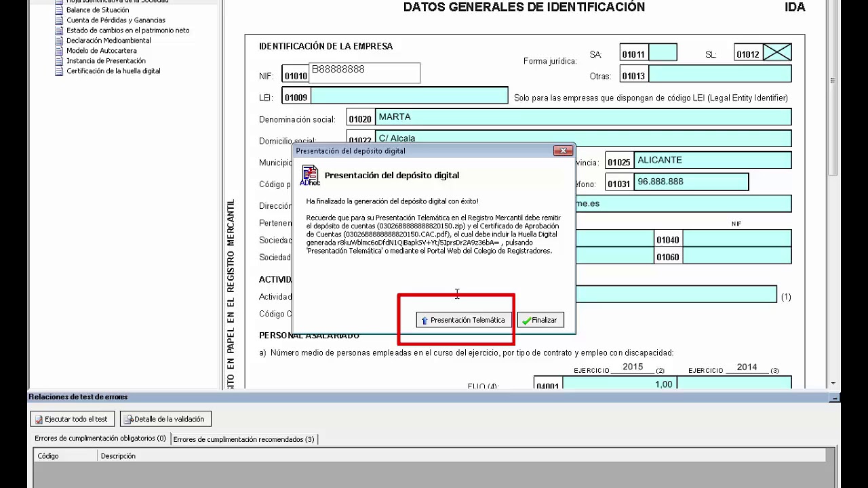Image resolution: width=868 pixels, height=488 pixels.
Task: Click the Balance de Situación document icon
Action: (x=60, y=10)
